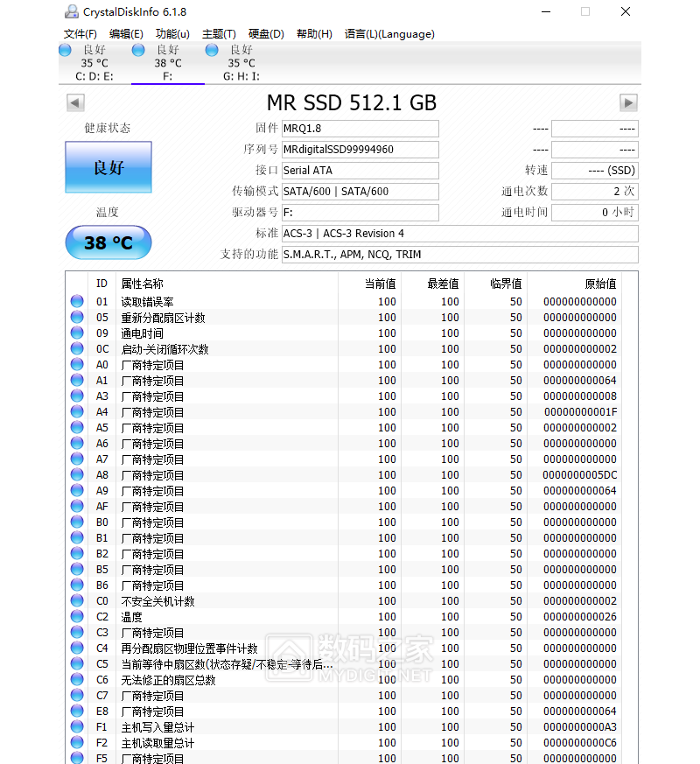The width and height of the screenshot is (700, 764).
Task: Open the 主题(T) menu
Action: 220,34
